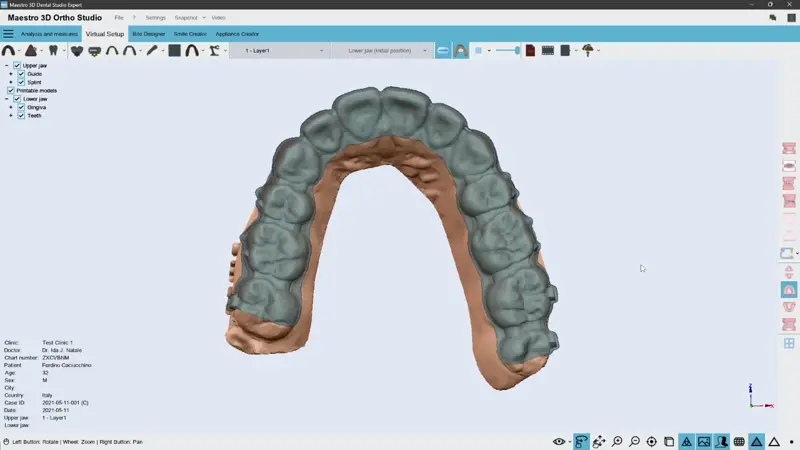Open the color square dropdown arrow
The image size is (800, 450).
point(489,51)
